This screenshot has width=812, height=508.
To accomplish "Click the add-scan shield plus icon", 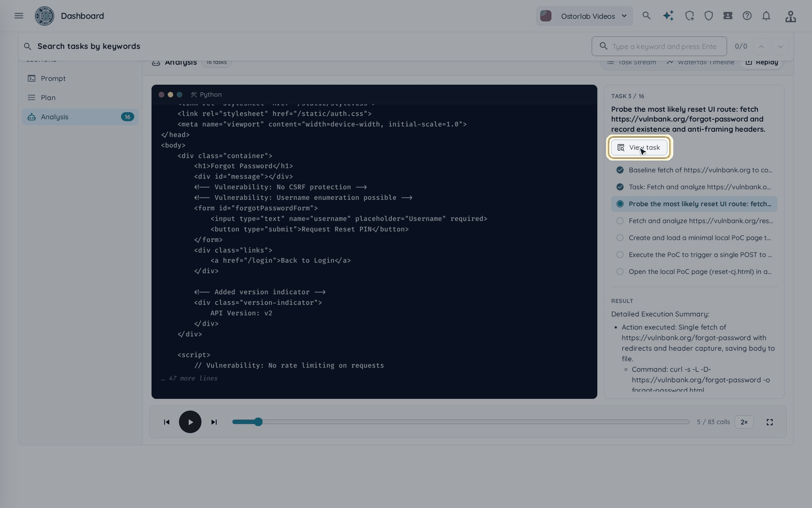I will [689, 16].
